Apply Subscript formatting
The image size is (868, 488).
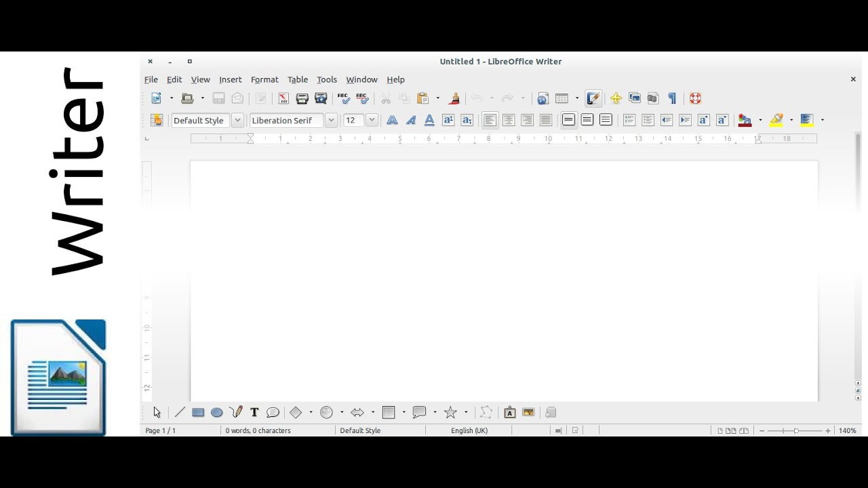coord(467,120)
